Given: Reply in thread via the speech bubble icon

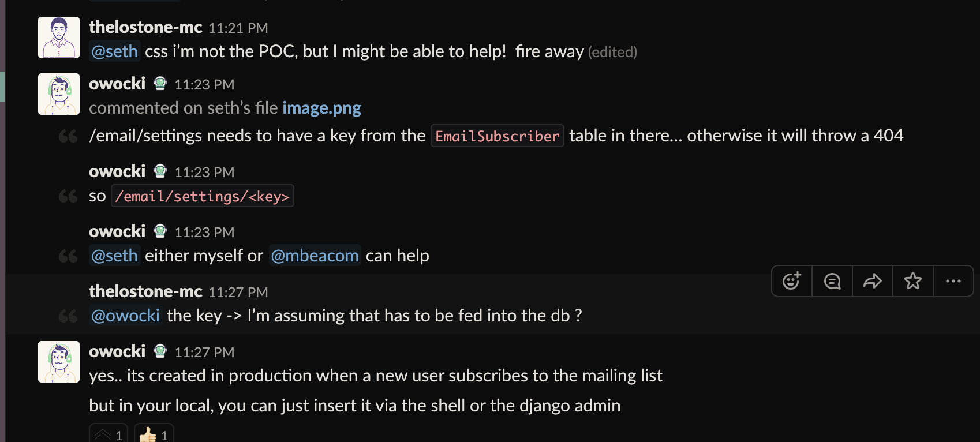Looking at the screenshot, I should coord(832,281).
